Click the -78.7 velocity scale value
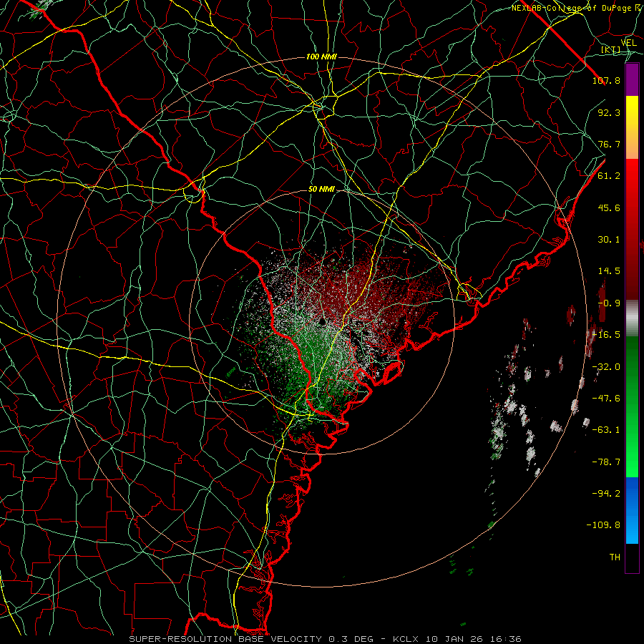The width and height of the screenshot is (644, 644). (x=606, y=462)
